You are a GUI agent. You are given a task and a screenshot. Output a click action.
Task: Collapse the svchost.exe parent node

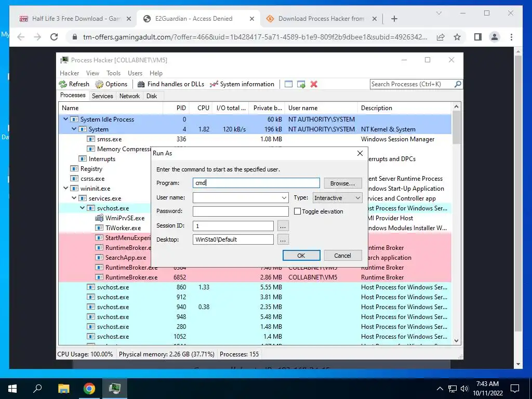82,208
